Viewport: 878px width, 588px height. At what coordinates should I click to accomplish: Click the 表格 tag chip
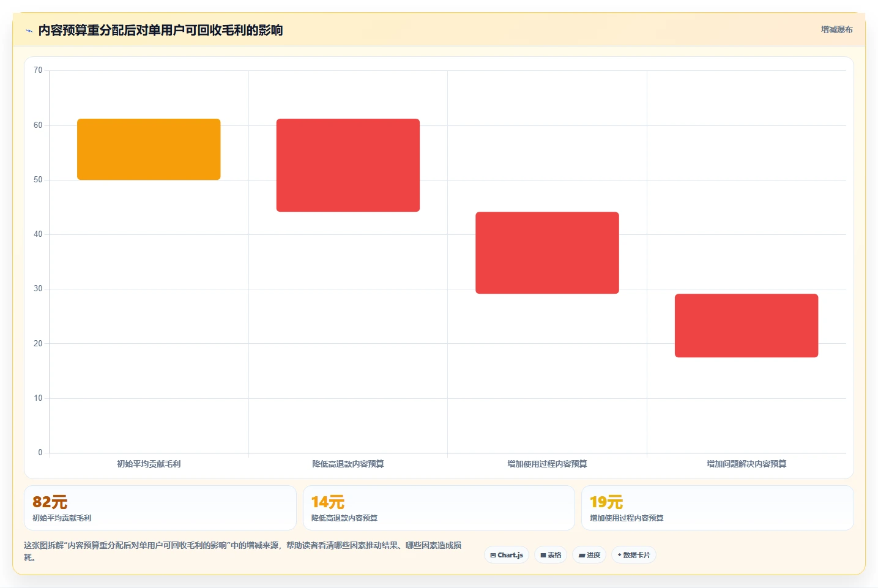click(x=551, y=555)
